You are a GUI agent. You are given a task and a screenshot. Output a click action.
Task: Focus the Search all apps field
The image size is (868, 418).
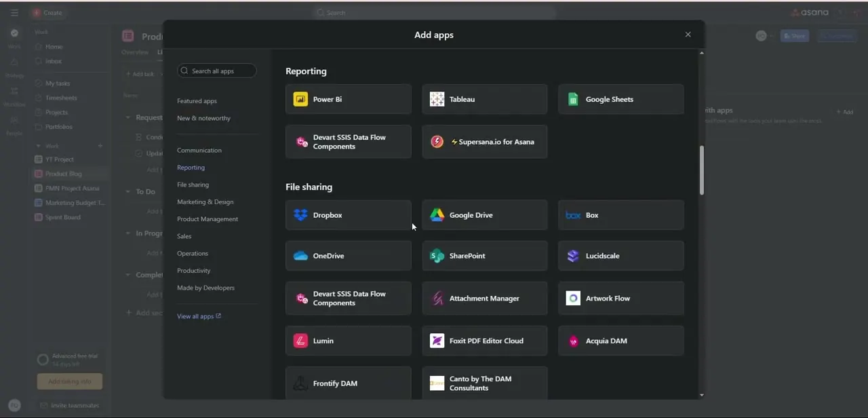click(217, 71)
